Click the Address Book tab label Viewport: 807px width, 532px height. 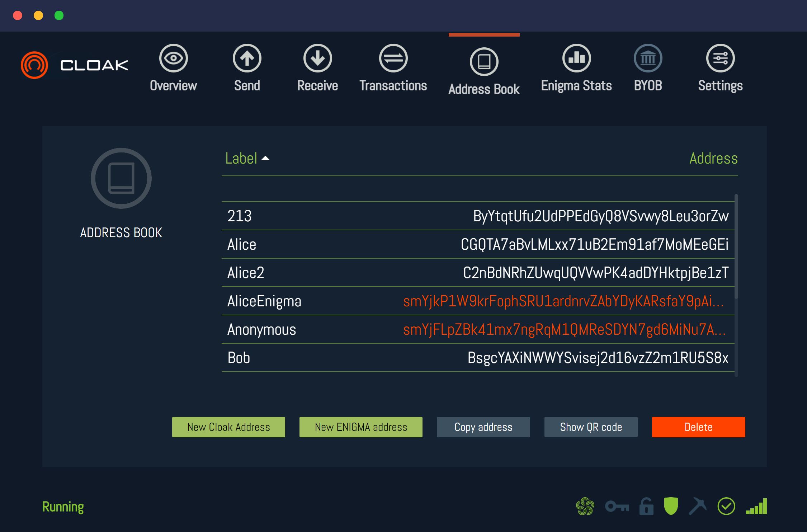(x=484, y=89)
